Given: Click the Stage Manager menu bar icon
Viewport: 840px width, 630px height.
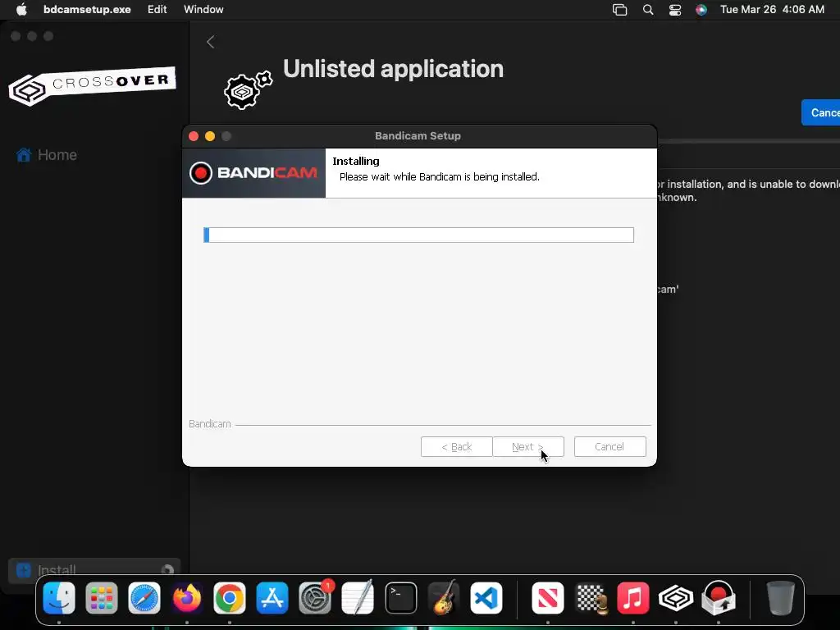Looking at the screenshot, I should click(x=620, y=10).
